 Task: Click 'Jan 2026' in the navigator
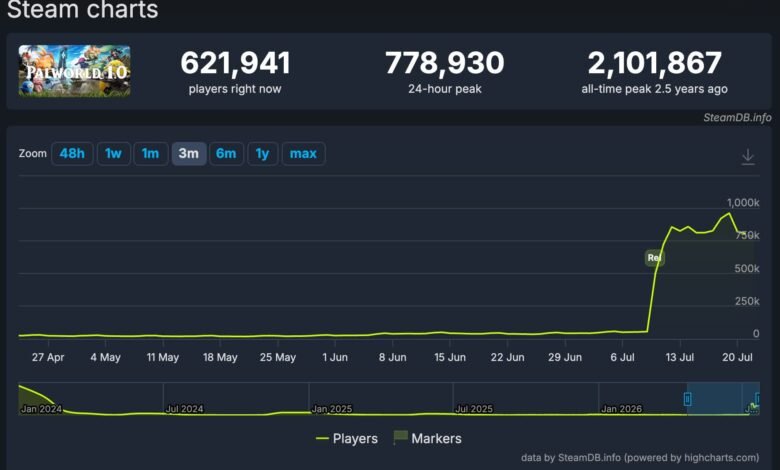click(622, 409)
